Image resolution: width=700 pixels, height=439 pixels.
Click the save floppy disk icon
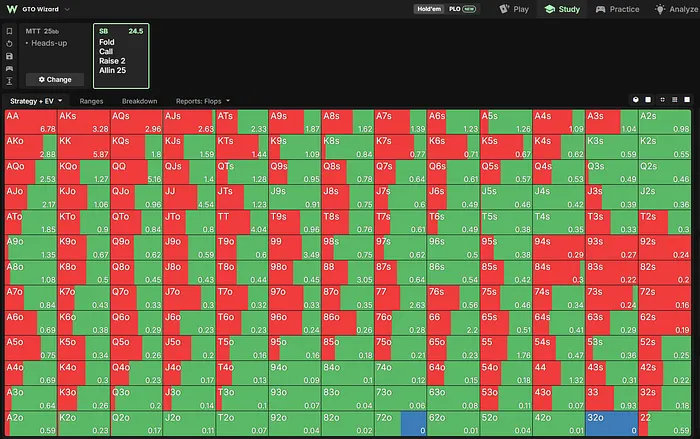(9, 56)
